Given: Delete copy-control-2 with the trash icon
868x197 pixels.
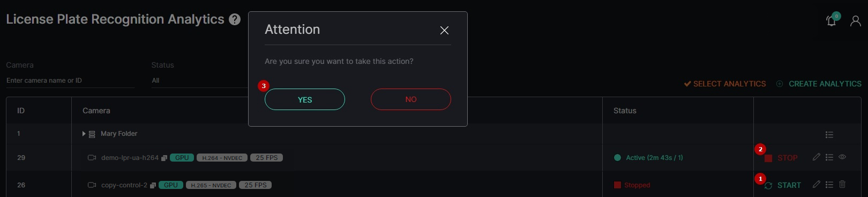Looking at the screenshot, I should [x=842, y=185].
